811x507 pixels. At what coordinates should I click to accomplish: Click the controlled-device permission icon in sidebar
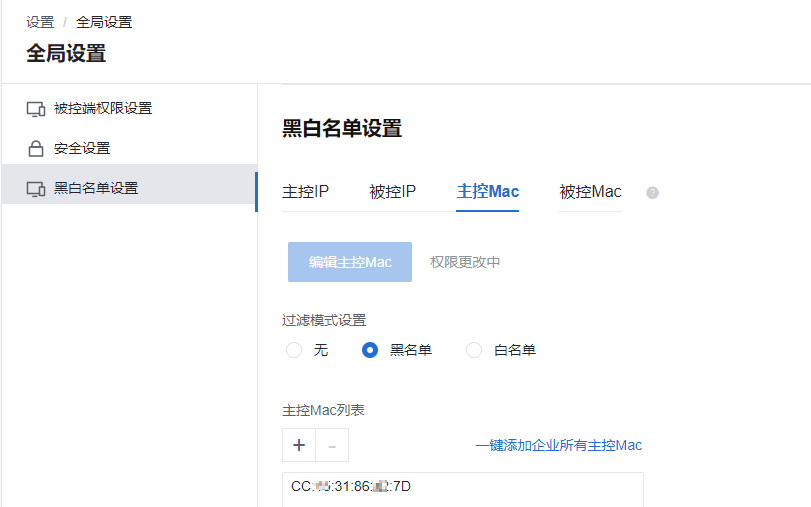(36, 109)
